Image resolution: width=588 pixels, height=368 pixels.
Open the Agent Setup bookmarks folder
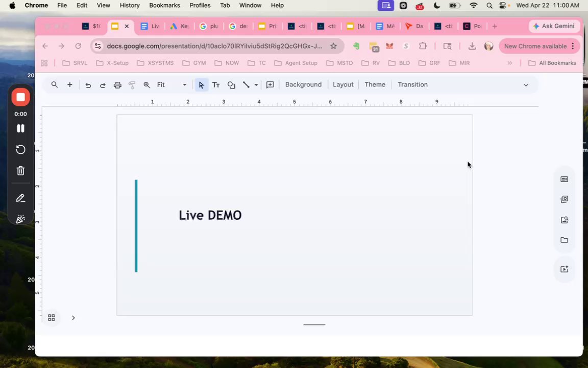296,63
